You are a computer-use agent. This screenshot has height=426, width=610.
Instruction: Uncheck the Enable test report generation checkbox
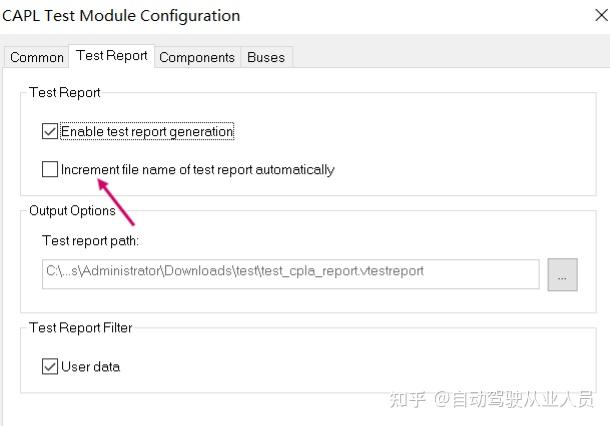(50, 131)
